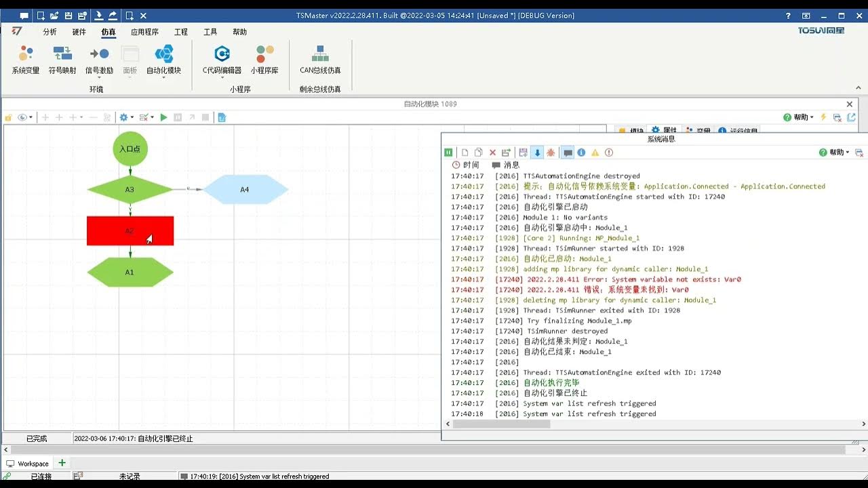Select the 入口点 entry point node

(x=130, y=149)
